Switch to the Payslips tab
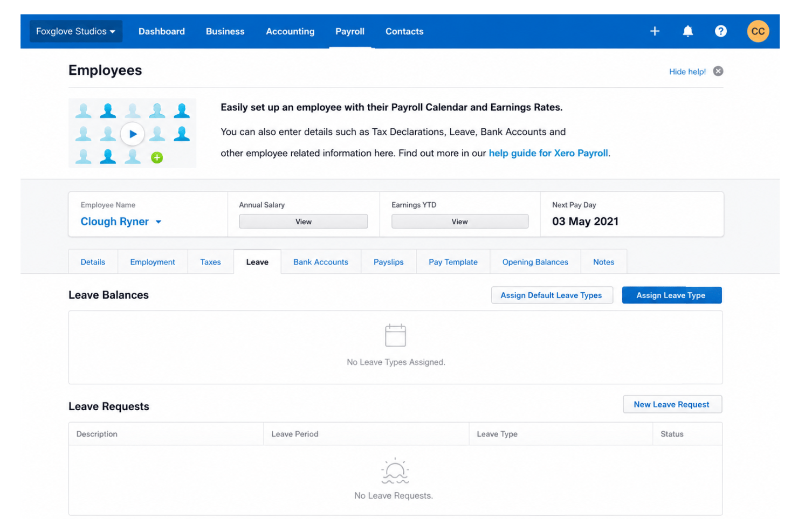The image size is (798, 532). point(389,262)
